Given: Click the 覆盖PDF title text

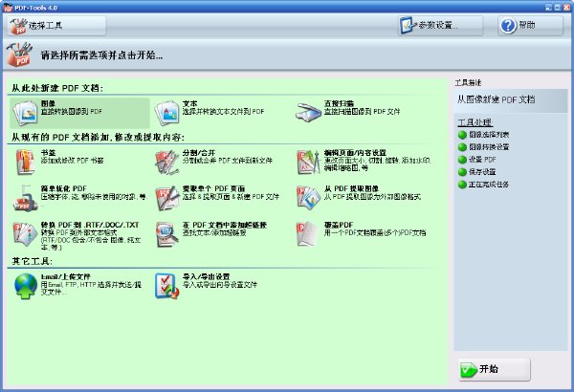Looking at the screenshot, I should pos(339,225).
